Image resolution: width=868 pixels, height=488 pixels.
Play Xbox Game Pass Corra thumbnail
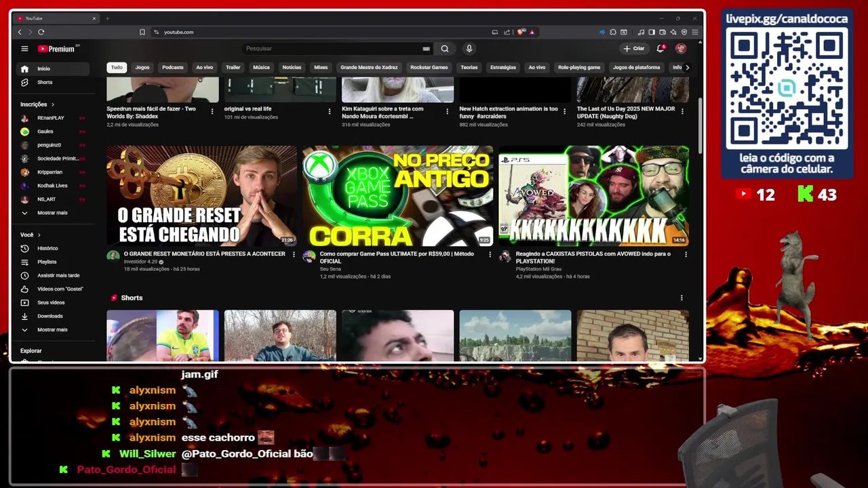(397, 196)
